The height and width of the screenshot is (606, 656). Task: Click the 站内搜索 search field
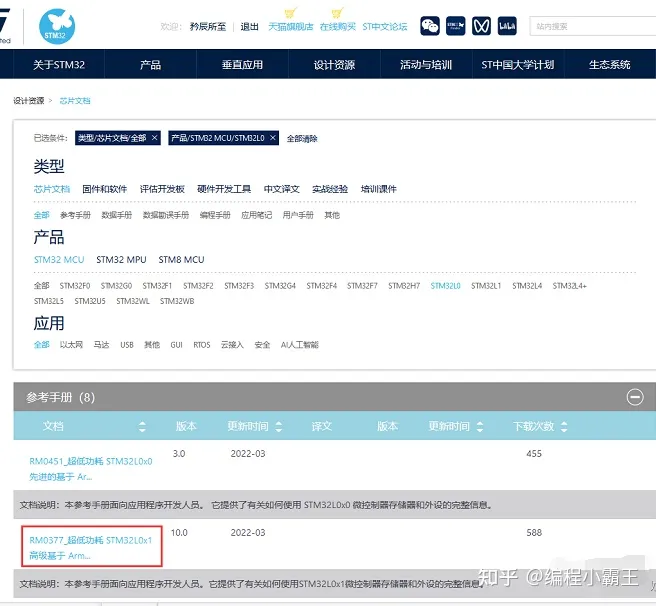(x=592, y=26)
